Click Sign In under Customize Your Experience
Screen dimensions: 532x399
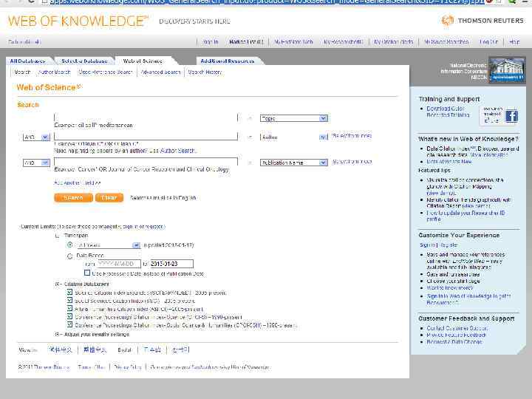427,245
